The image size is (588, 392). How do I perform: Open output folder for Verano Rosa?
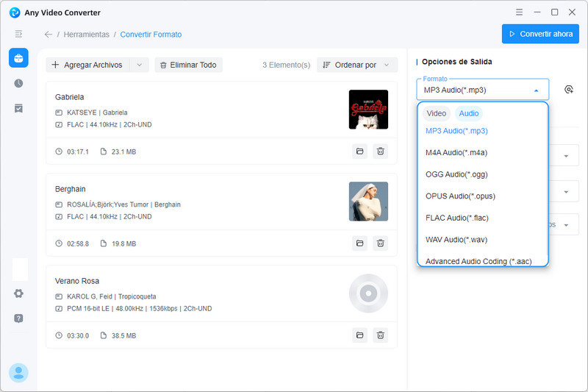(359, 335)
